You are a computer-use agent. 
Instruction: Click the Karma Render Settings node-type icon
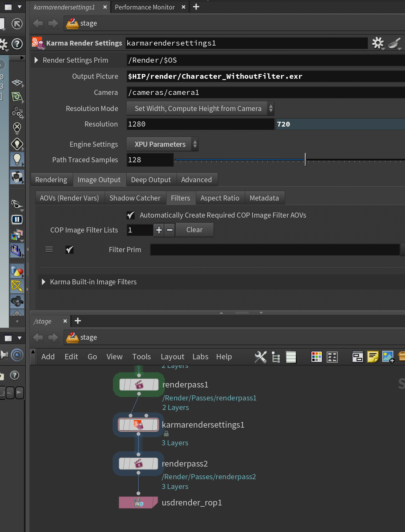tap(38, 43)
